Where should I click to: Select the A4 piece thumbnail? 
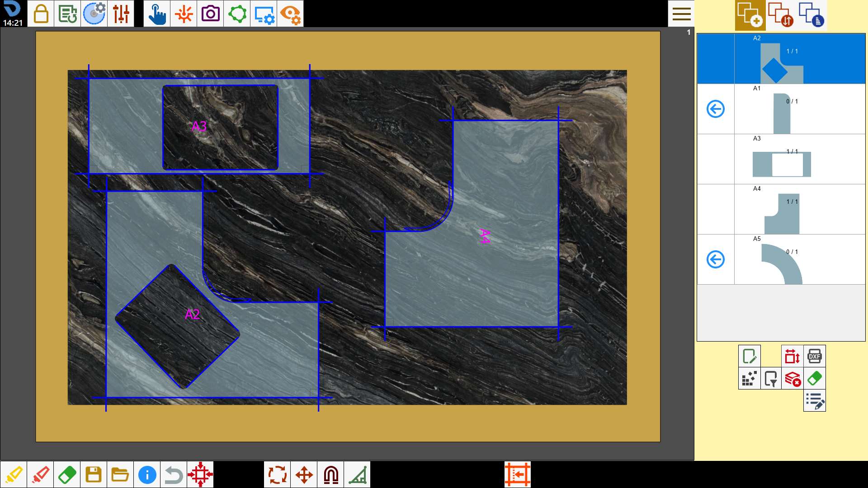(782, 214)
